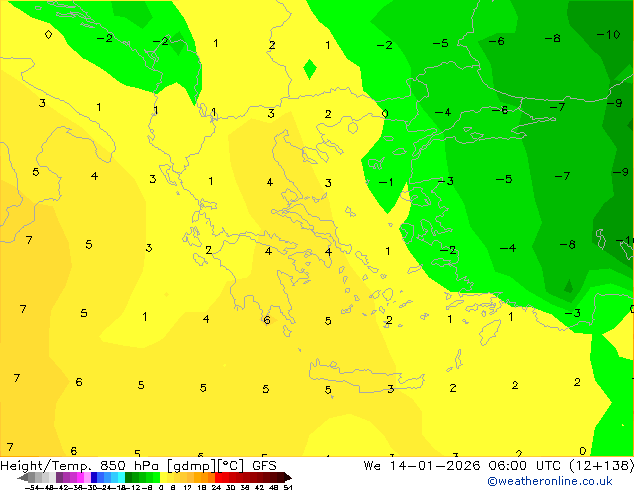Click the time '06:00 UTC'
Screen dimensions: 634x490
pos(524,466)
